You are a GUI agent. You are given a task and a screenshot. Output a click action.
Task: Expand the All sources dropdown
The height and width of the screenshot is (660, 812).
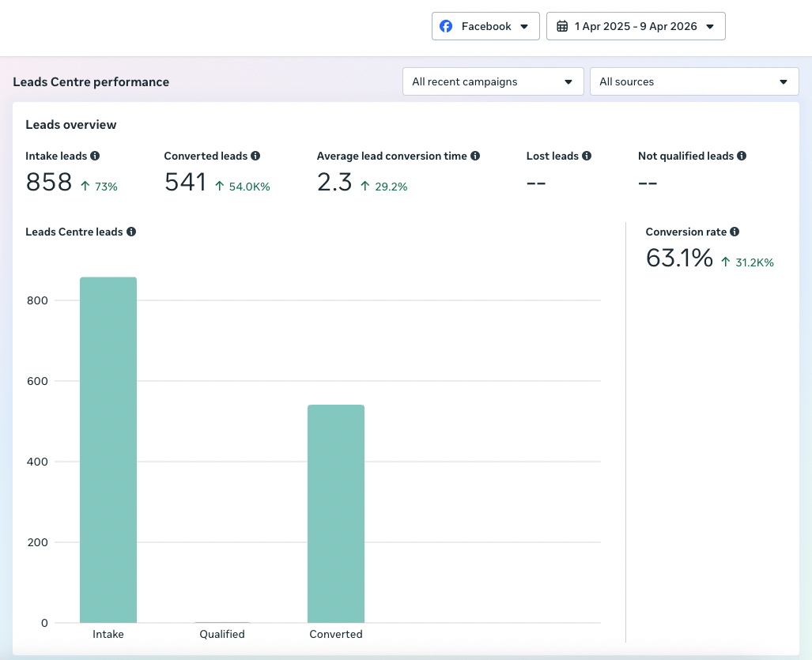click(694, 81)
